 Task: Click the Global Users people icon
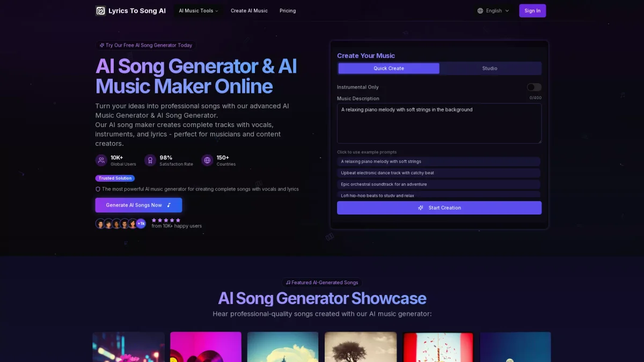(101, 160)
